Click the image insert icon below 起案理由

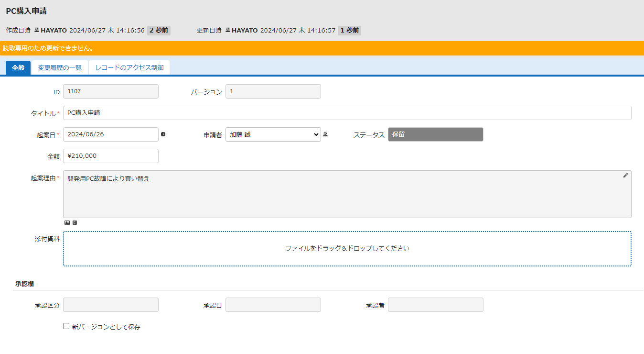(x=67, y=222)
